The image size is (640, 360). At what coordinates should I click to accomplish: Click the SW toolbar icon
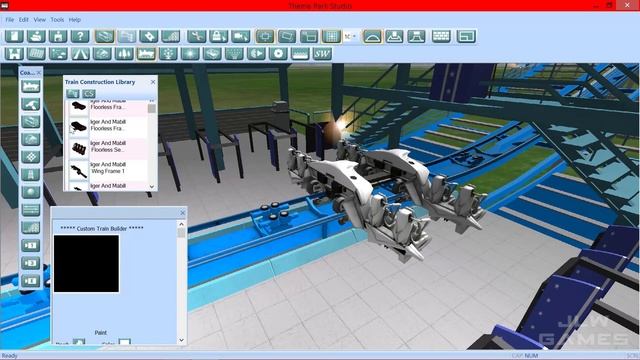(x=322, y=53)
